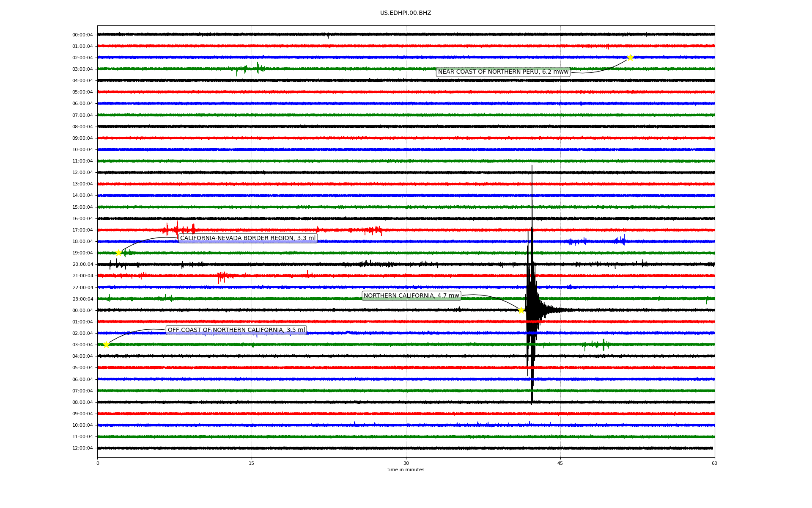Click the 'time in minutes' axis label

click(405, 470)
